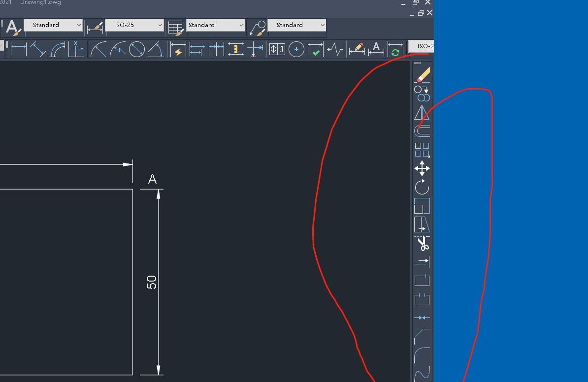The width and height of the screenshot is (588, 382).
Task: Select the Blend Curves tool
Action: [422, 374]
